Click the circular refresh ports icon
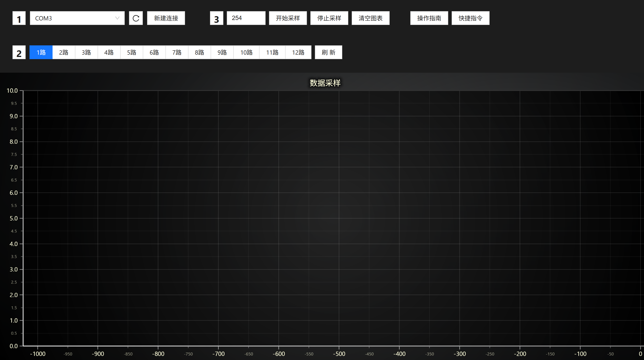Viewport: 644px width, 360px height. pyautogui.click(x=136, y=18)
